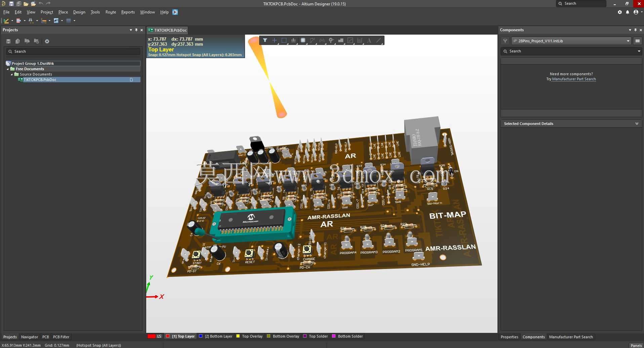
Task: Switch to the Navigator panel tab
Action: [30, 337]
